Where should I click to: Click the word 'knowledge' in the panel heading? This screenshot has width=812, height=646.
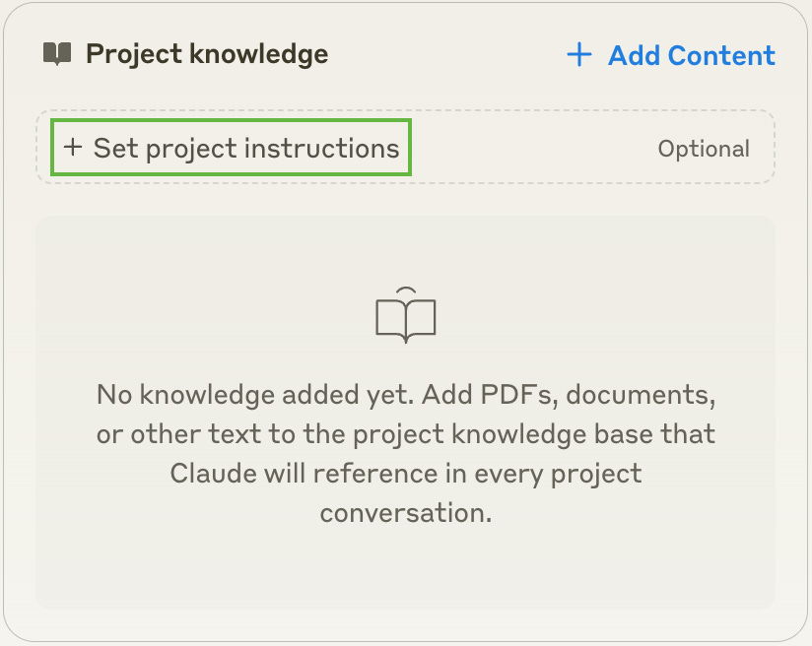click(259, 54)
